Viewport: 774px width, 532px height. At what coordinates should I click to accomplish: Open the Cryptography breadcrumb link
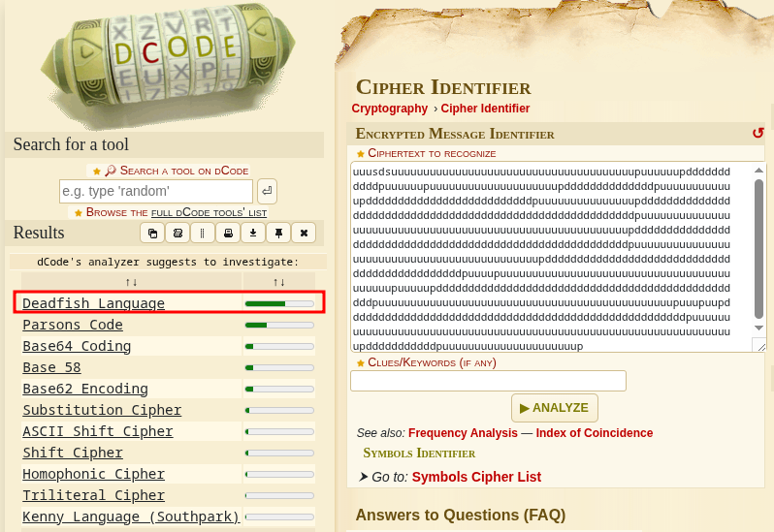(x=389, y=109)
